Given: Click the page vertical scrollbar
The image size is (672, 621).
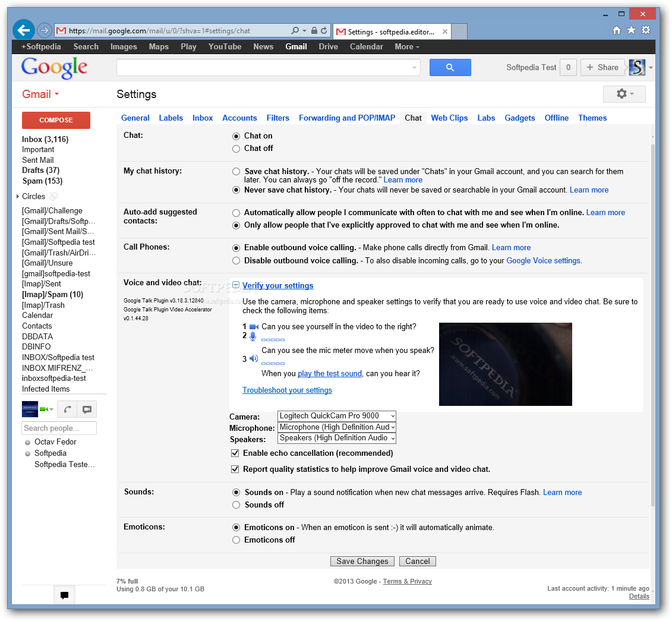Looking at the screenshot, I should [x=652, y=326].
